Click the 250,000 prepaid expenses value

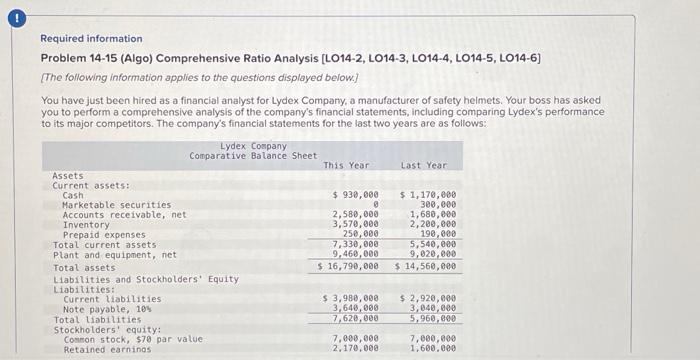361,234
